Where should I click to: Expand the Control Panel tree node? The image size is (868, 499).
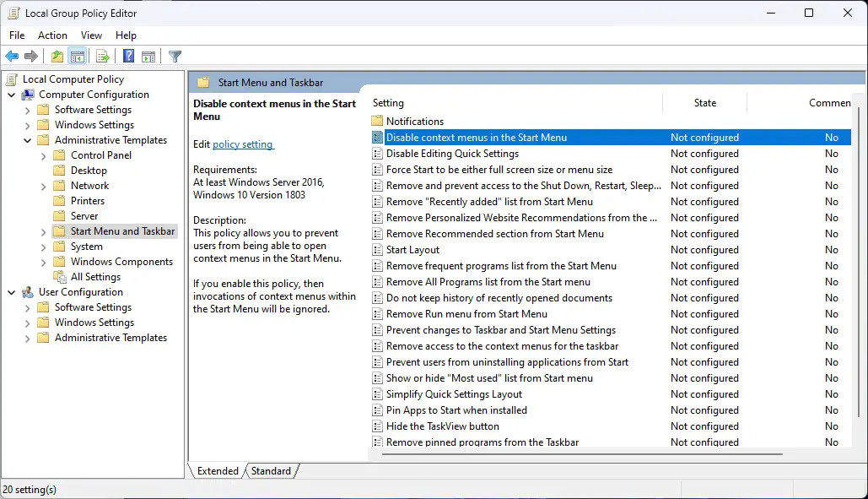tap(43, 155)
